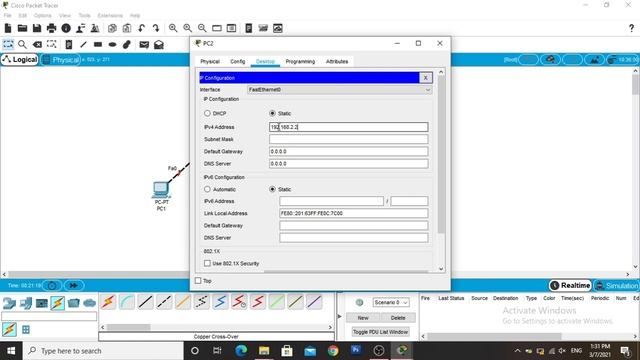Click the PC2 dialog vertical scrollbar
Image resolution: width=640 pixels, height=360 pixels.
tap(441, 155)
